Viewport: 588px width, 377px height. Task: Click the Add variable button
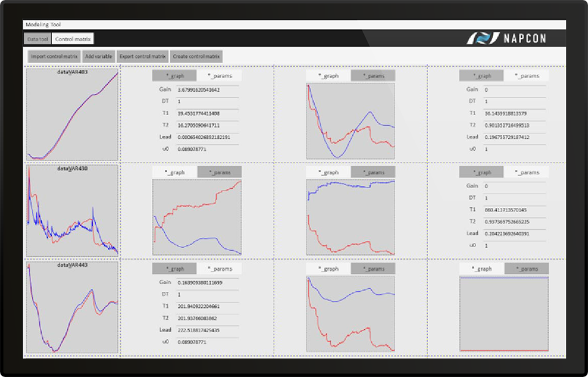tap(99, 56)
